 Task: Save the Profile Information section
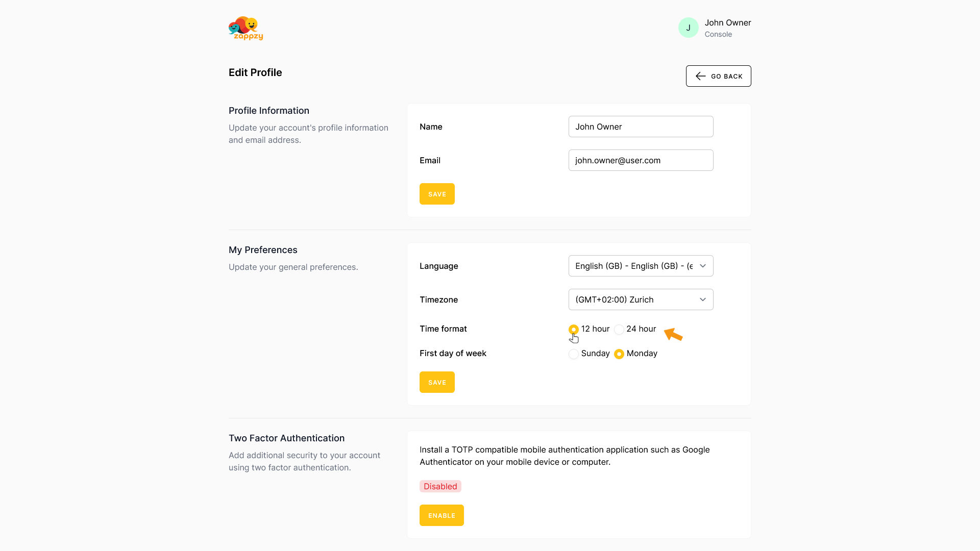point(437,194)
